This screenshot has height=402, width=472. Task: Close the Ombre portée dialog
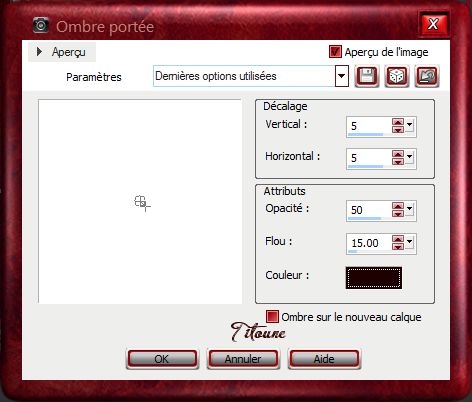(433, 24)
